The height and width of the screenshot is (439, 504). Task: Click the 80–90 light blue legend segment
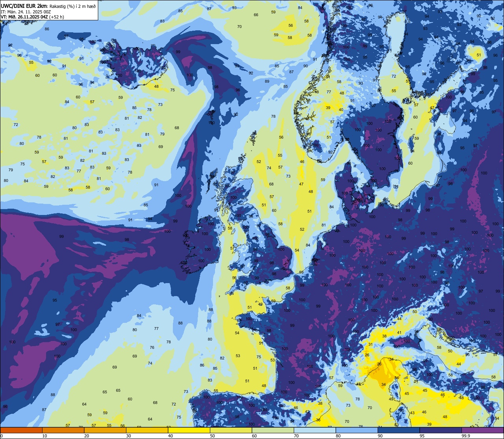point(357,430)
